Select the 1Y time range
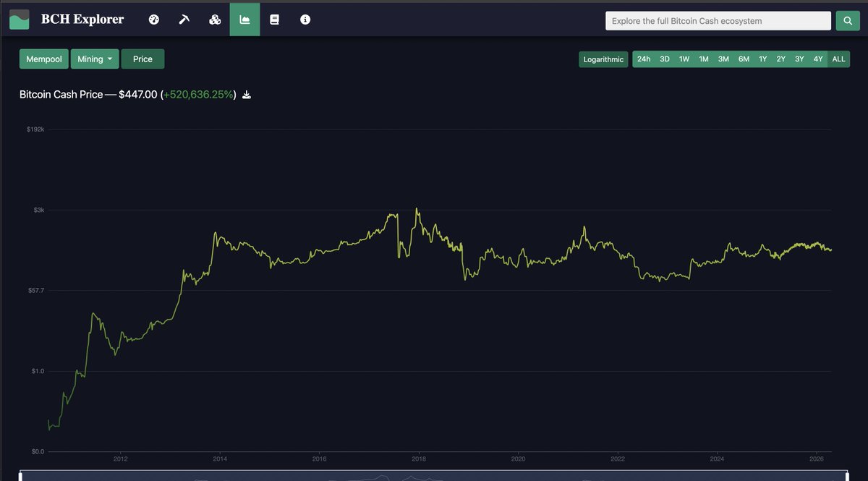 pyautogui.click(x=762, y=59)
